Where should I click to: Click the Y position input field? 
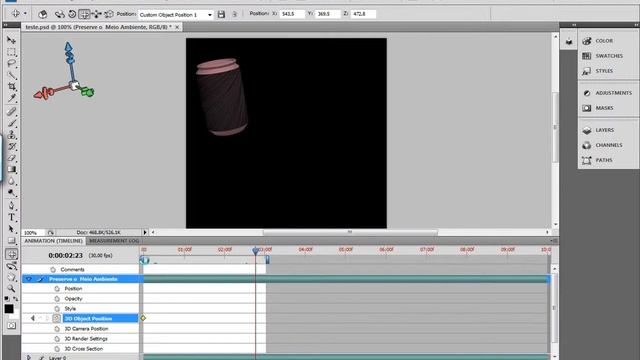point(327,14)
